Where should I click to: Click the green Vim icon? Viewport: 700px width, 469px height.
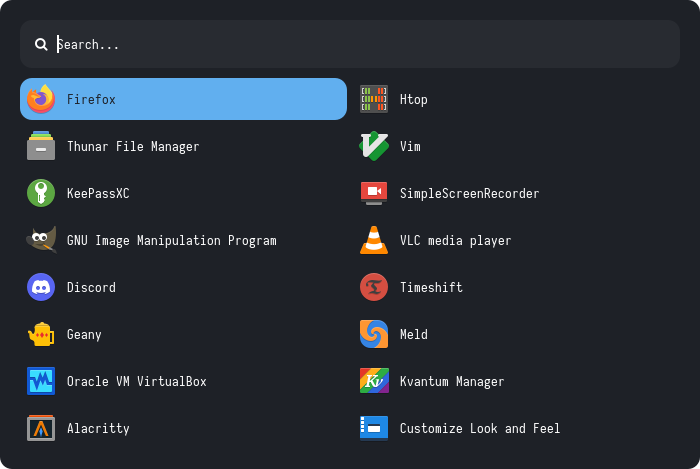[374, 146]
